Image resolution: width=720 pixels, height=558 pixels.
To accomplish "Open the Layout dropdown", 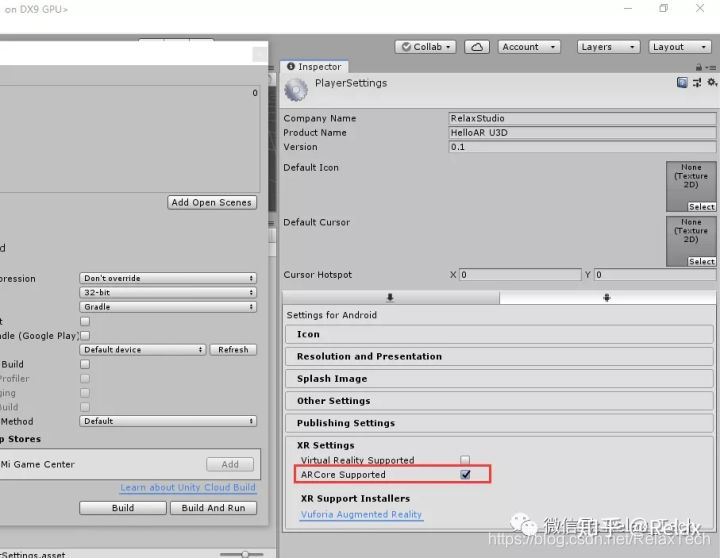I will 680,47.
